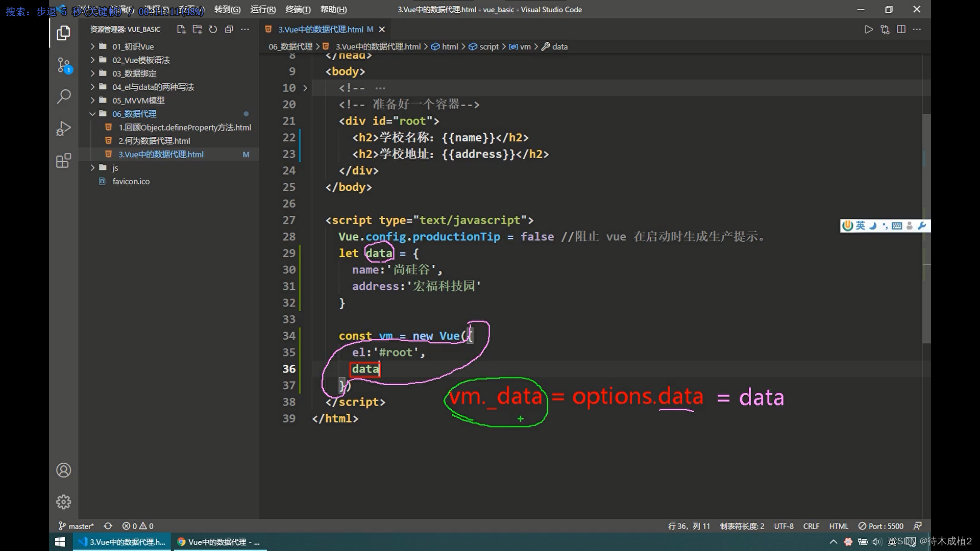Open the Explorer view in activity bar
This screenshot has width=980, height=551.
pos(63,33)
